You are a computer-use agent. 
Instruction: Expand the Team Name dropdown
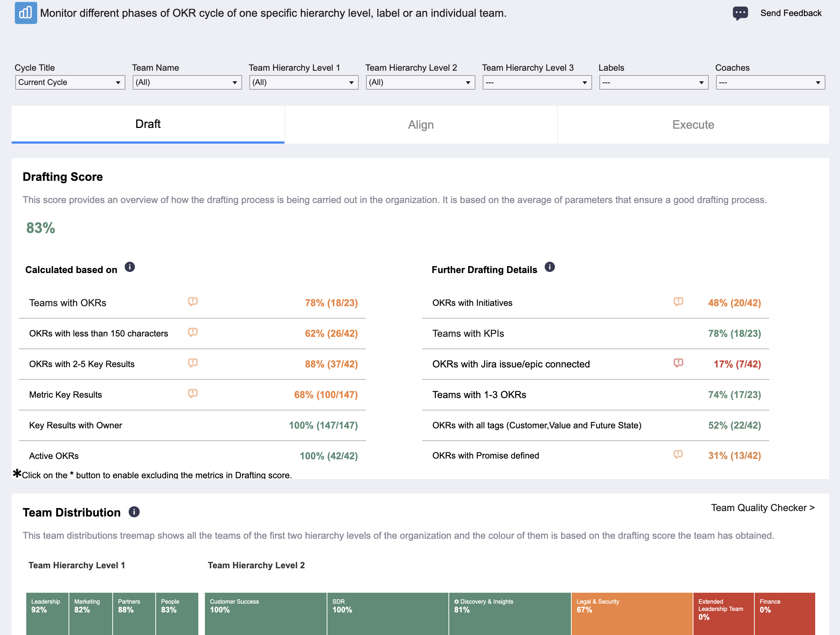tap(187, 82)
